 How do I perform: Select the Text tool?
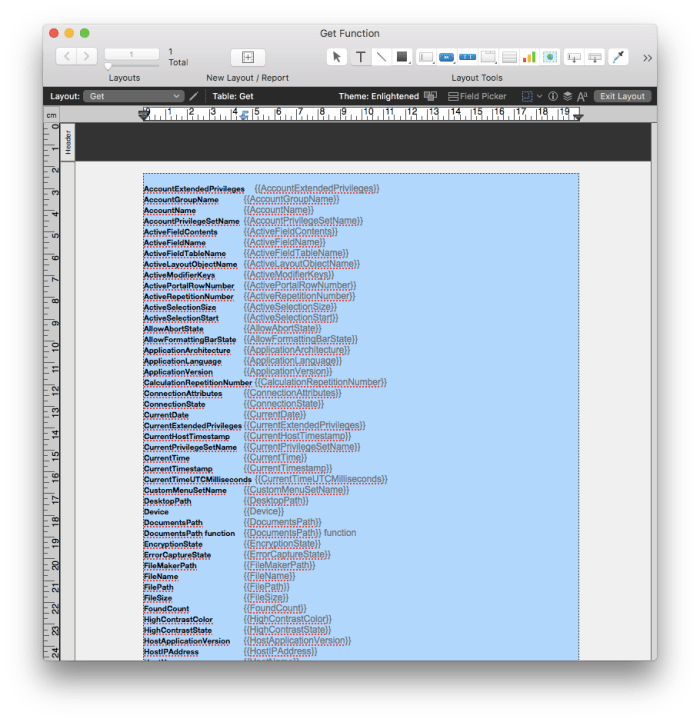click(x=360, y=57)
